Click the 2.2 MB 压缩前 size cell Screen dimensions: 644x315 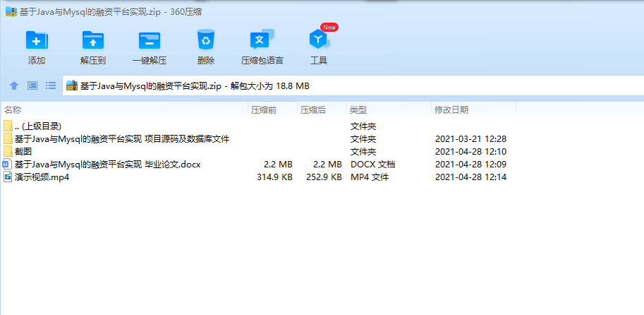pos(278,165)
